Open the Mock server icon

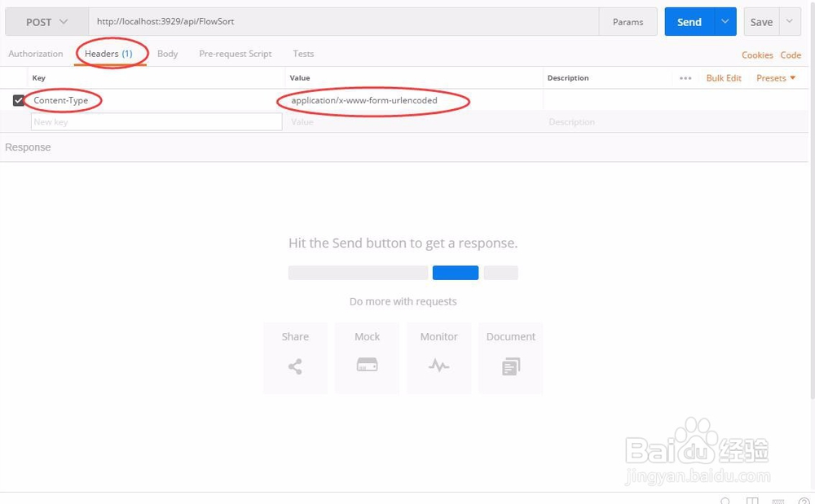pos(367,365)
